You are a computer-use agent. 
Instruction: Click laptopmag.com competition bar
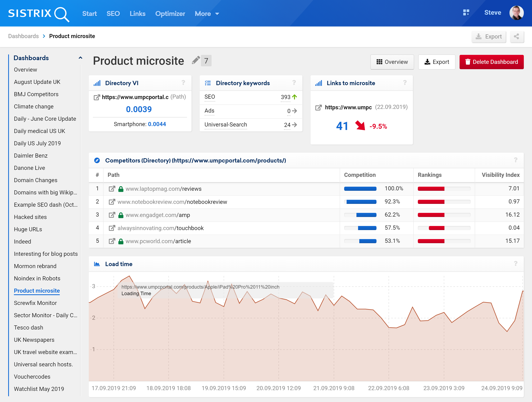pyautogui.click(x=360, y=189)
